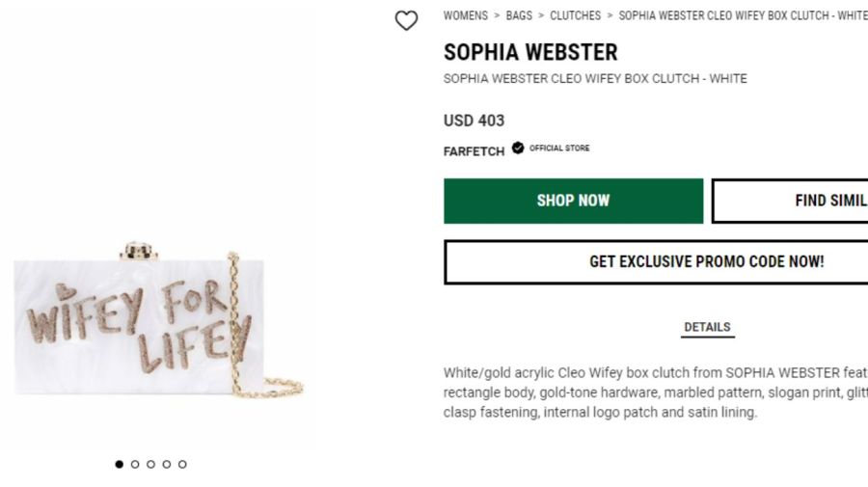Open the WOMENS breadcrumb link

[x=466, y=15]
